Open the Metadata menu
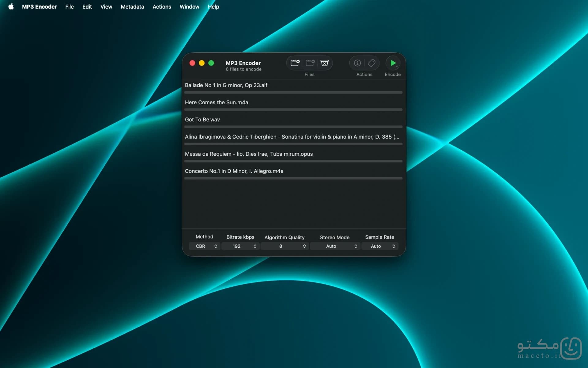This screenshot has height=368, width=588. point(132,6)
